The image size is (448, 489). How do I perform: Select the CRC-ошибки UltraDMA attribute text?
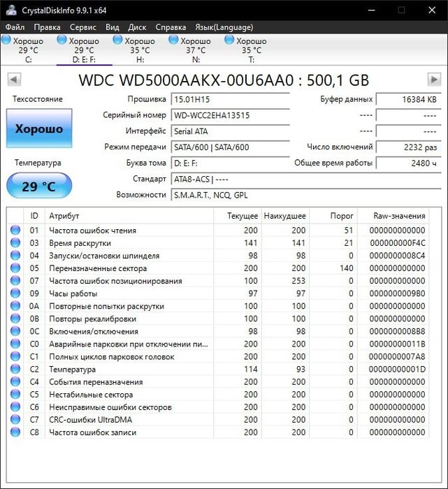tap(90, 420)
